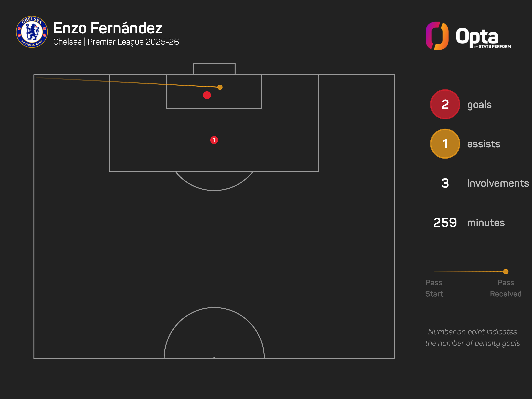This screenshot has width=532, height=399.
Task: Click the orange dot in the pass legend
Action: click(506, 272)
